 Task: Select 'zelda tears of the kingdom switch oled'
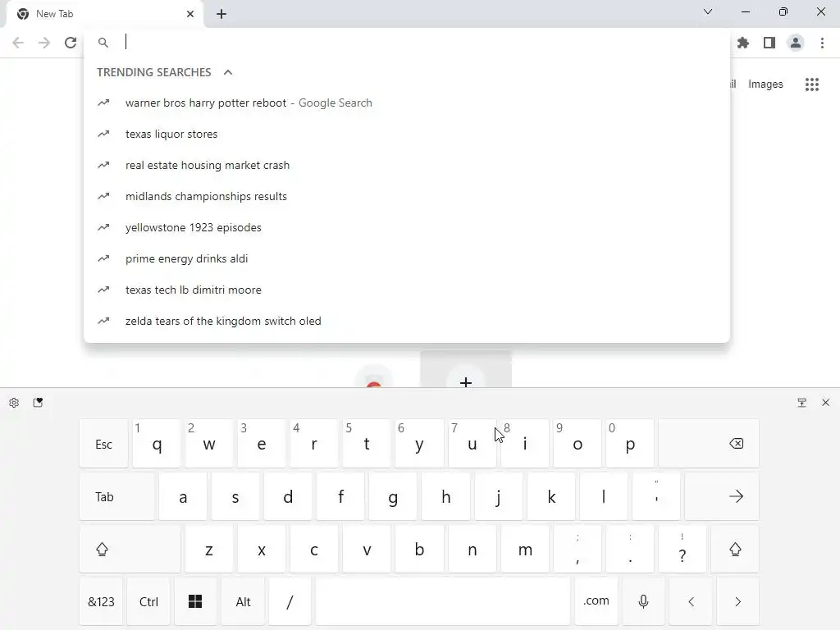pyautogui.click(x=407, y=321)
